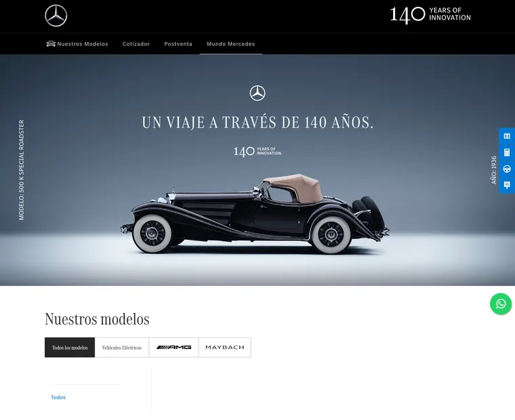Screen dimensions: 515x420
Task: Click the 140 Years of Innovation badge in banner
Action: point(257,151)
